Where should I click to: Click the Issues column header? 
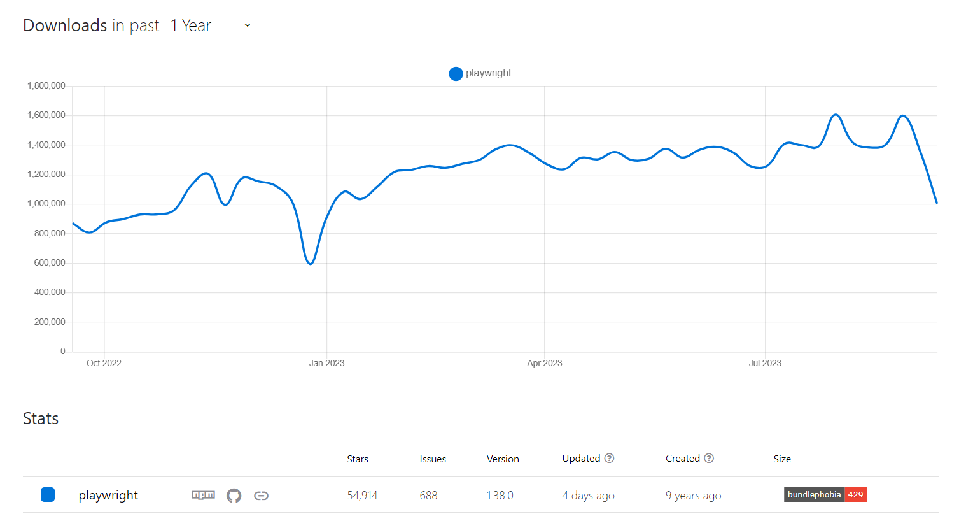(433, 459)
